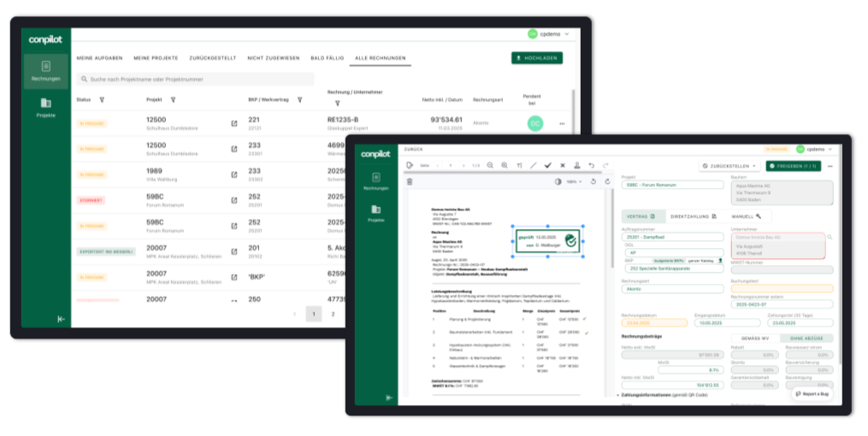Select the checkmark annotation tool
Screen dimensions: 868x436
[x=547, y=165]
